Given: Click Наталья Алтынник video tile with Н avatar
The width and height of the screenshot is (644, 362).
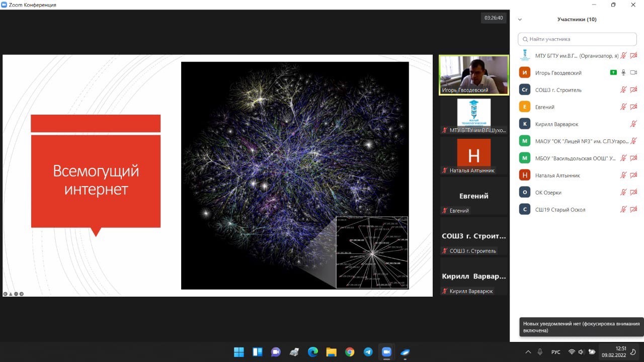Looking at the screenshot, I should (474, 156).
